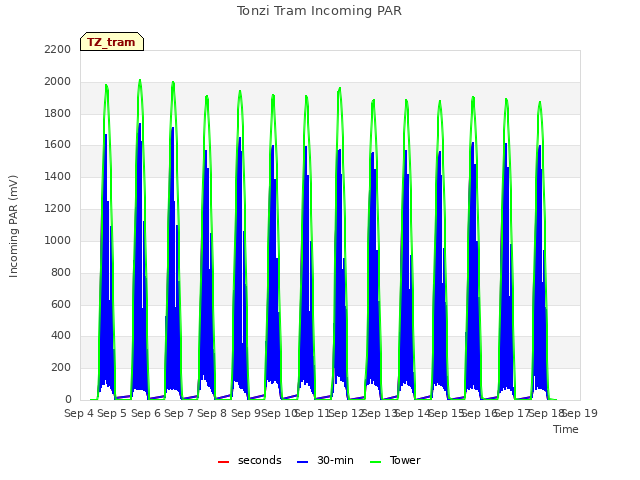Click the 400 y-axis tick label
Image resolution: width=640 pixels, height=480 pixels.
click(61, 336)
